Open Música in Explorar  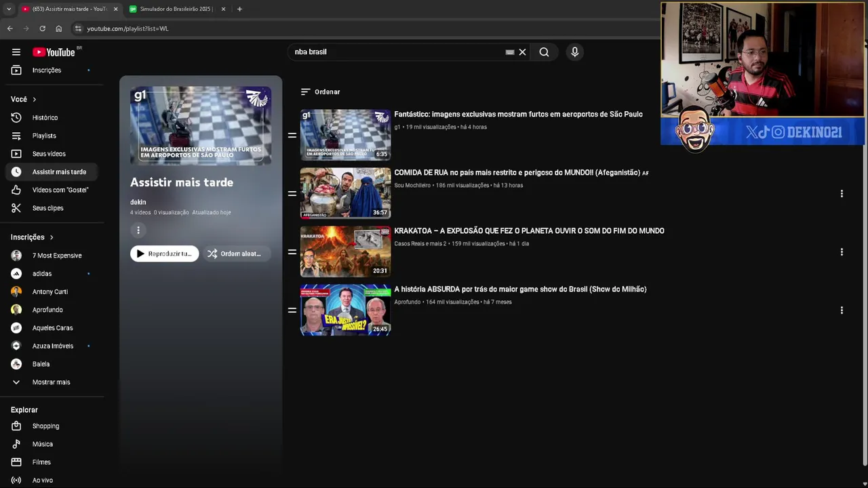(52, 444)
